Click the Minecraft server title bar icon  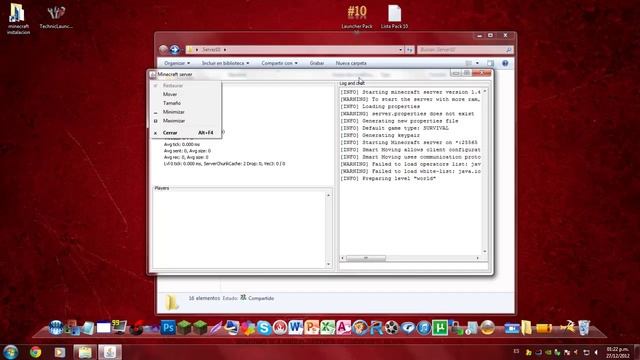pyautogui.click(x=153, y=74)
